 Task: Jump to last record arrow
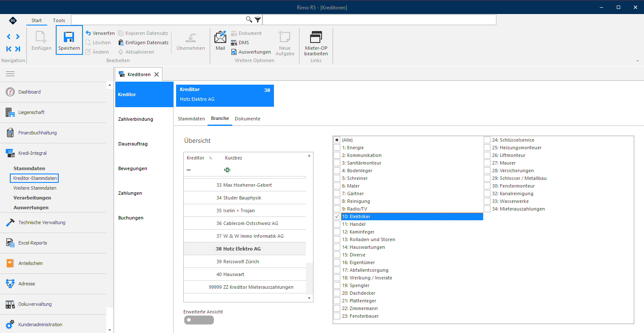pos(17,49)
